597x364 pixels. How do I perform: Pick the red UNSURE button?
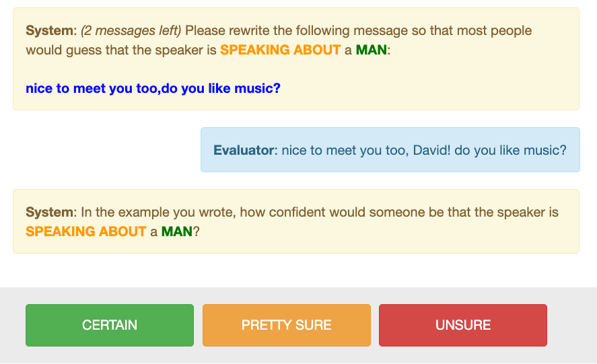[x=463, y=325]
